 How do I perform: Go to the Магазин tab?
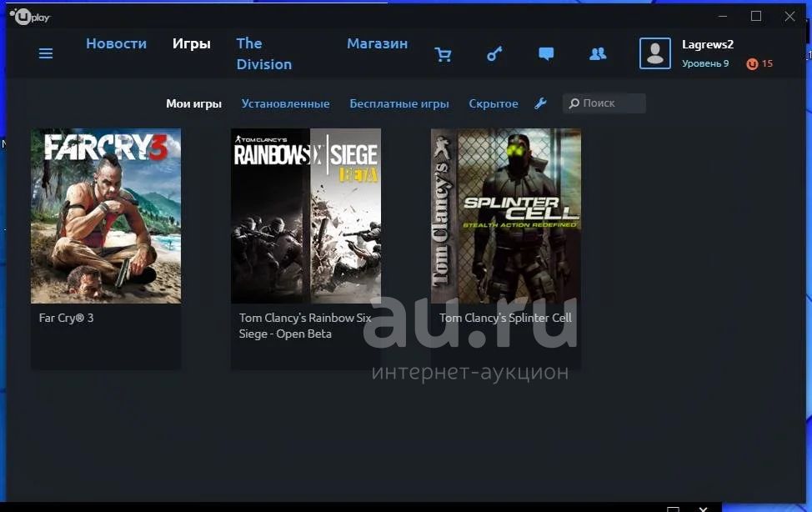(x=377, y=43)
